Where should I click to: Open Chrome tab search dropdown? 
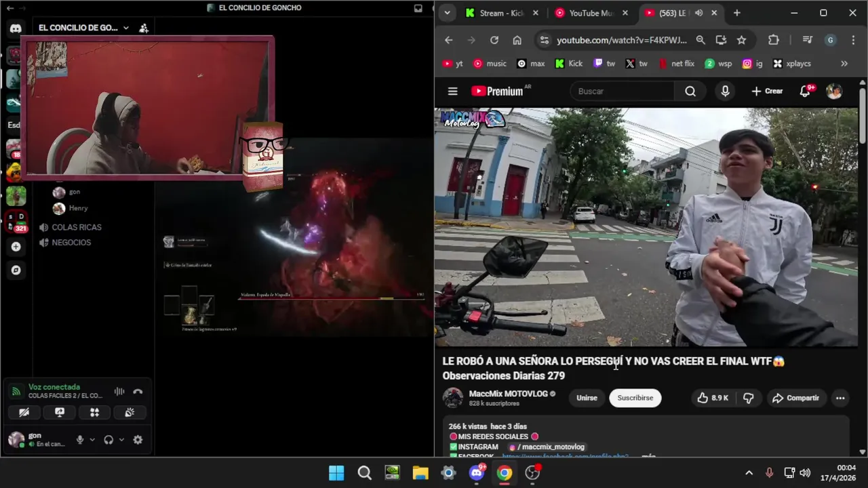[447, 13]
